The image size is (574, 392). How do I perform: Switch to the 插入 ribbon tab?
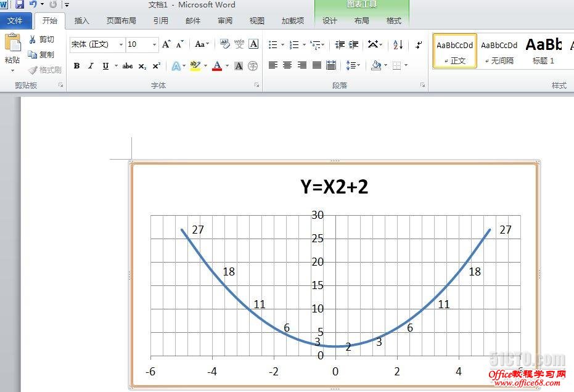click(83, 20)
